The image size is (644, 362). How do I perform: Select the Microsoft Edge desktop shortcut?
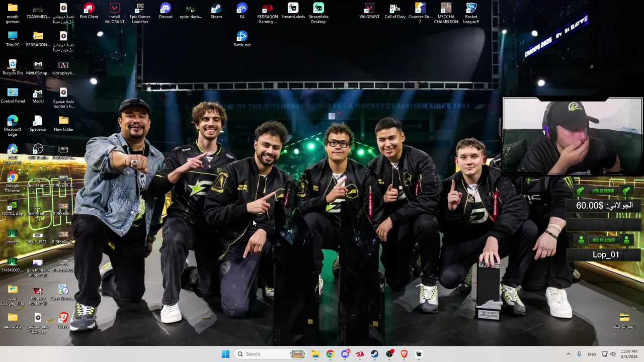point(13,126)
